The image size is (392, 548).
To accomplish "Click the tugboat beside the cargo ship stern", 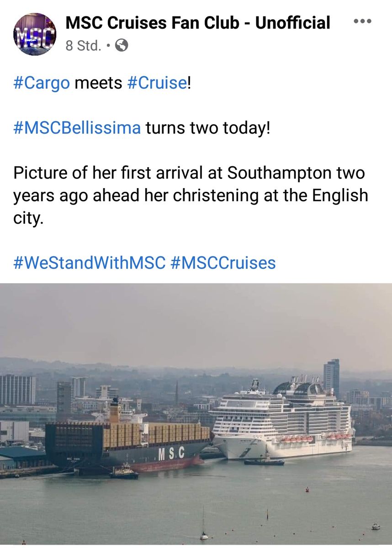I will click(x=124, y=472).
